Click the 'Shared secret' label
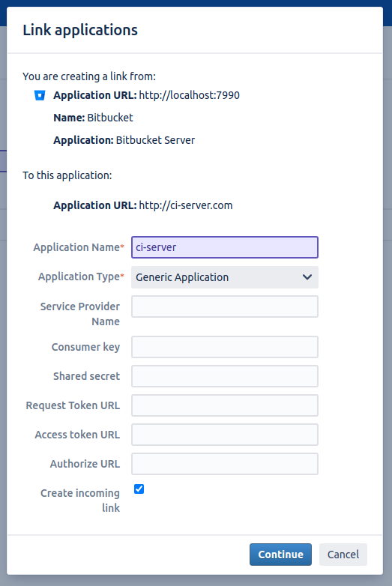Image resolution: width=392 pixels, height=586 pixels. pos(86,376)
